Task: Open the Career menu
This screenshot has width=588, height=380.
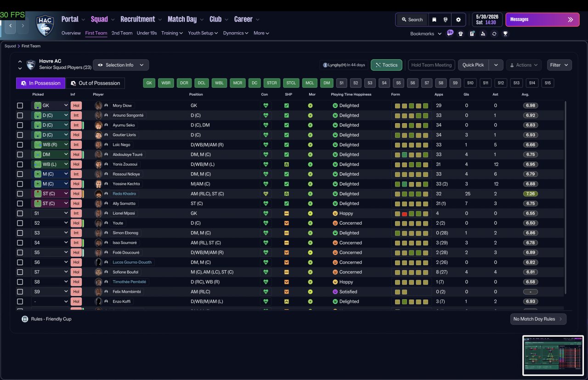Action: (x=247, y=19)
